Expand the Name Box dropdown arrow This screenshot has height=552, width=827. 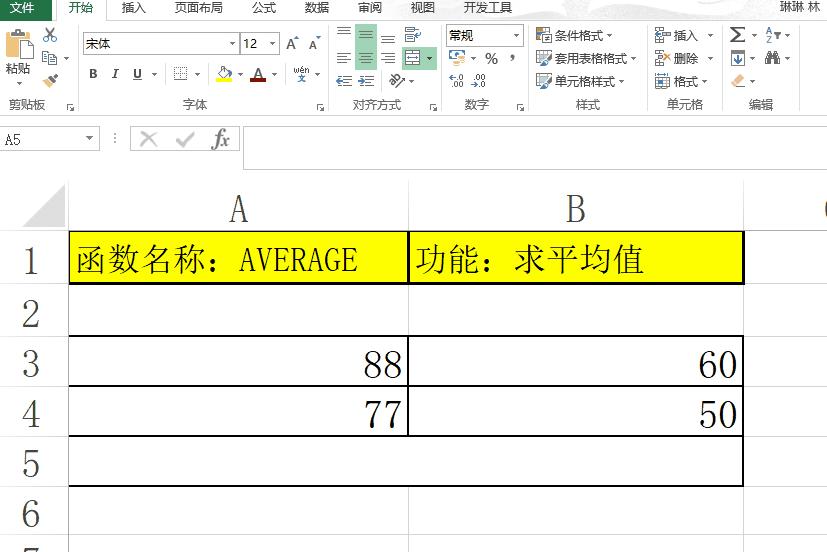tap(89, 139)
